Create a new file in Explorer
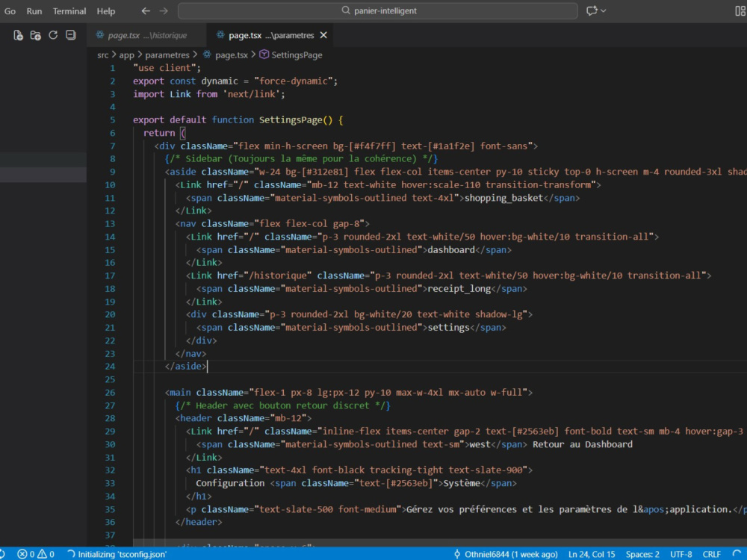This screenshot has width=747, height=560. 18,35
